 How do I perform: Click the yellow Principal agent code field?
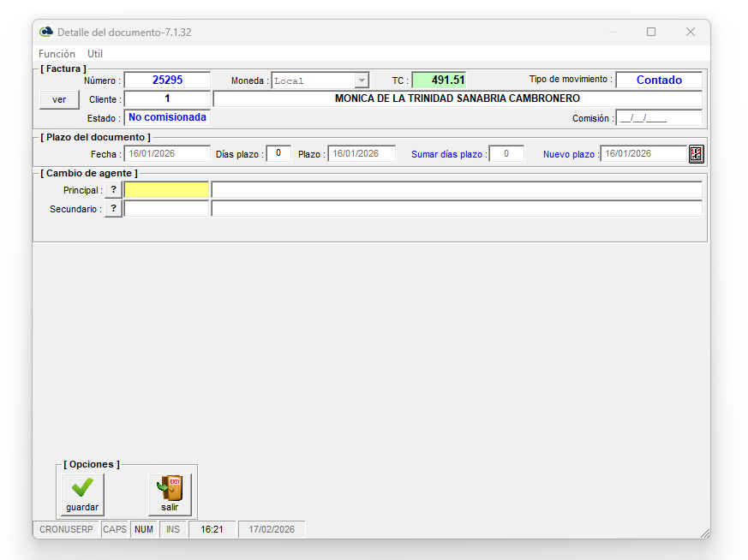(167, 190)
